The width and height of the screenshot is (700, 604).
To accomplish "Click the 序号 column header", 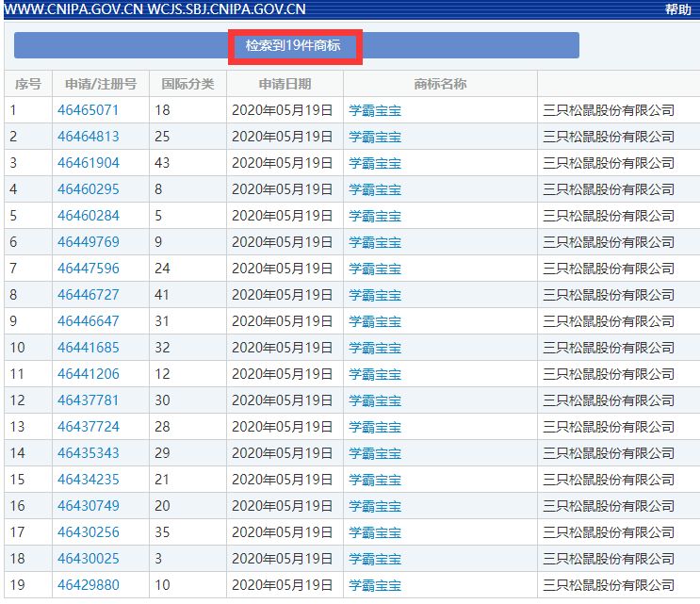I will coord(27,84).
